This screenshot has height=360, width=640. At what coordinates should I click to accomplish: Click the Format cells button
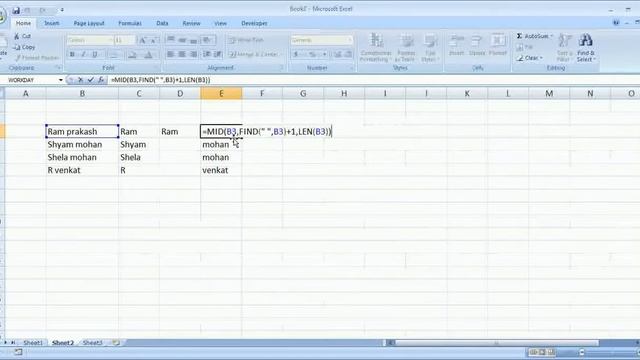click(x=498, y=45)
